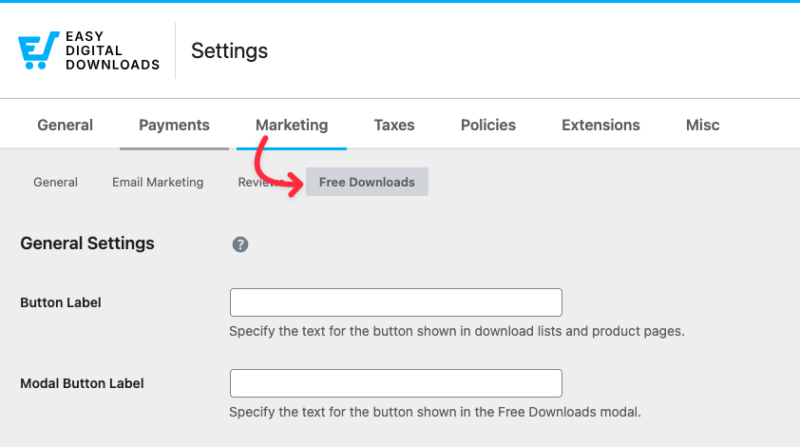The width and height of the screenshot is (800, 447).
Task: Click the EASY DIGITAL DOWNLOADS wordmark text
Action: tap(112, 51)
